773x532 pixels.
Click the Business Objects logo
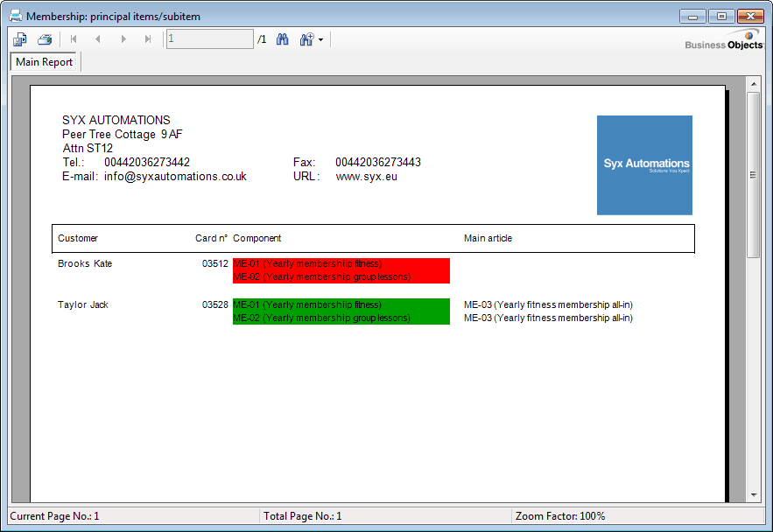[x=723, y=41]
